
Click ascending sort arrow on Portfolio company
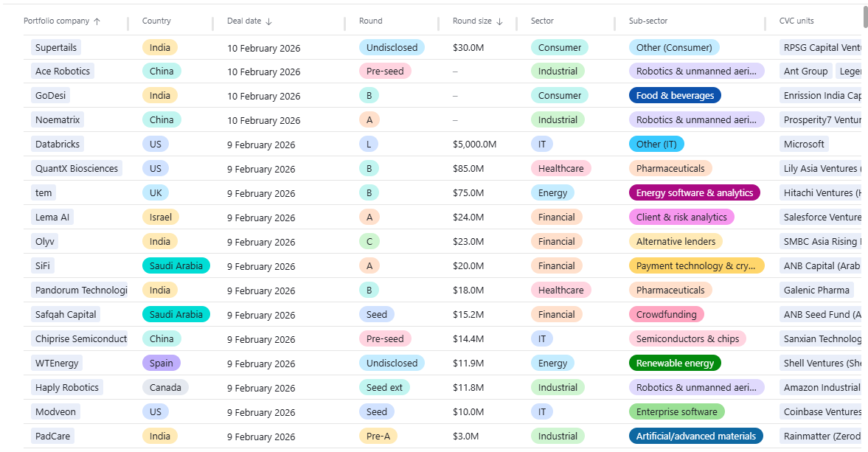coord(97,21)
